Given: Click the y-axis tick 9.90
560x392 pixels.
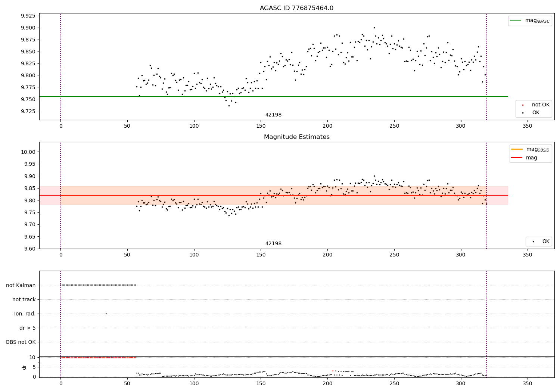Looking at the screenshot, I should pos(30,176).
